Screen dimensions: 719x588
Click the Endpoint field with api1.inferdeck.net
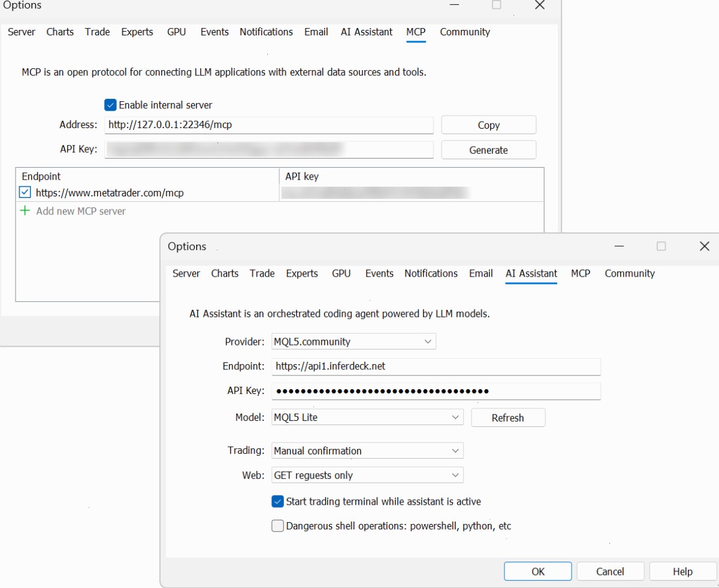point(436,366)
